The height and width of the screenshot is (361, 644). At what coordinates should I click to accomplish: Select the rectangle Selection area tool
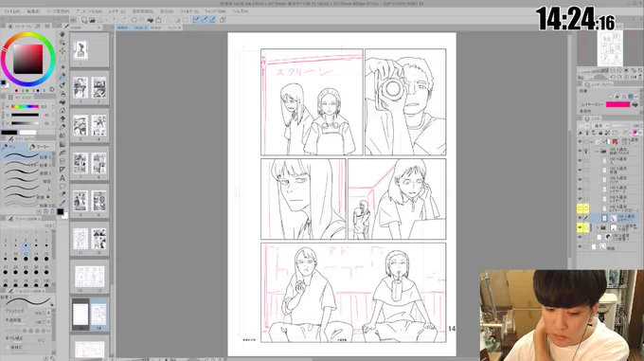point(62,60)
